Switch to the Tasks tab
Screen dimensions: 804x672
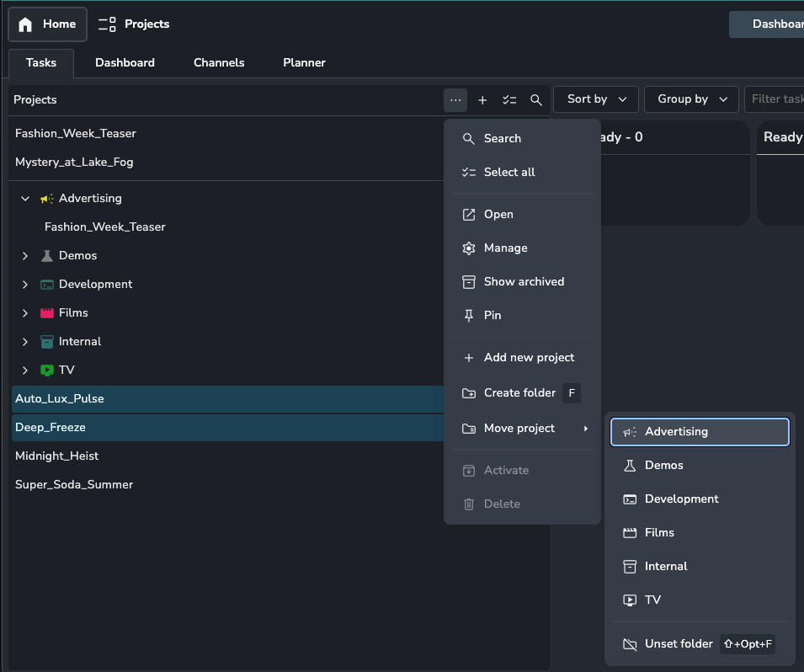point(41,63)
